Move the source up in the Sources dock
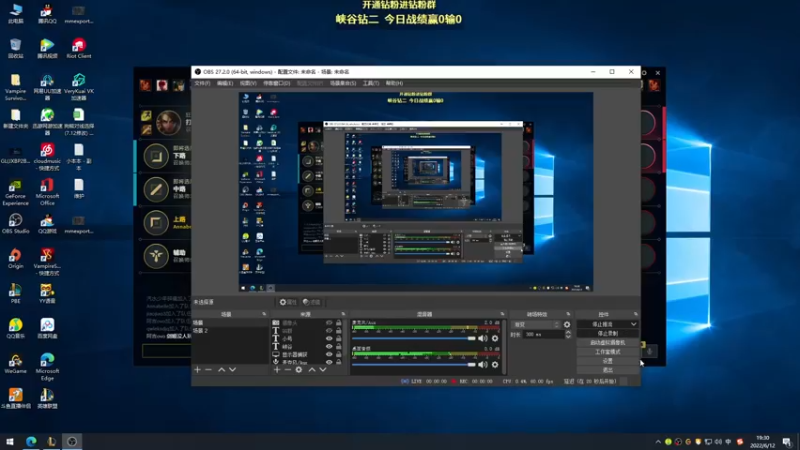The height and width of the screenshot is (450, 800). pos(312,369)
